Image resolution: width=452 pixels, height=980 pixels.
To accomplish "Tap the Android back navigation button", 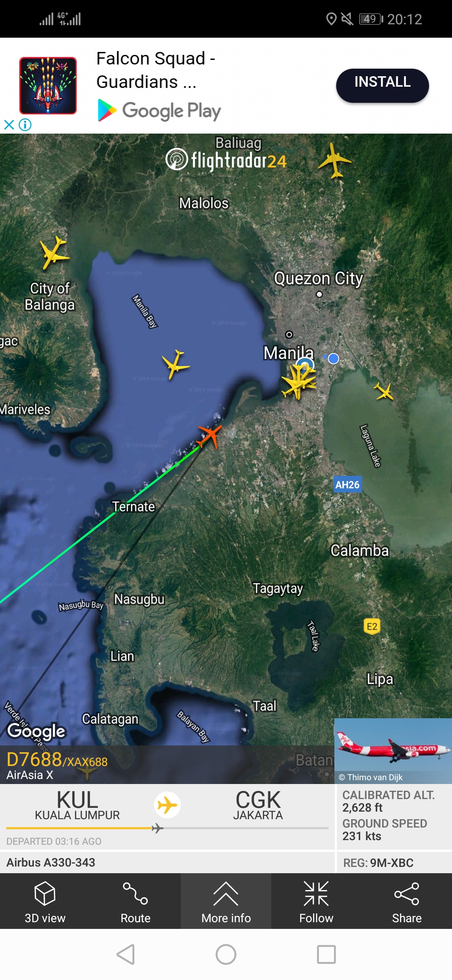I will 126,954.
